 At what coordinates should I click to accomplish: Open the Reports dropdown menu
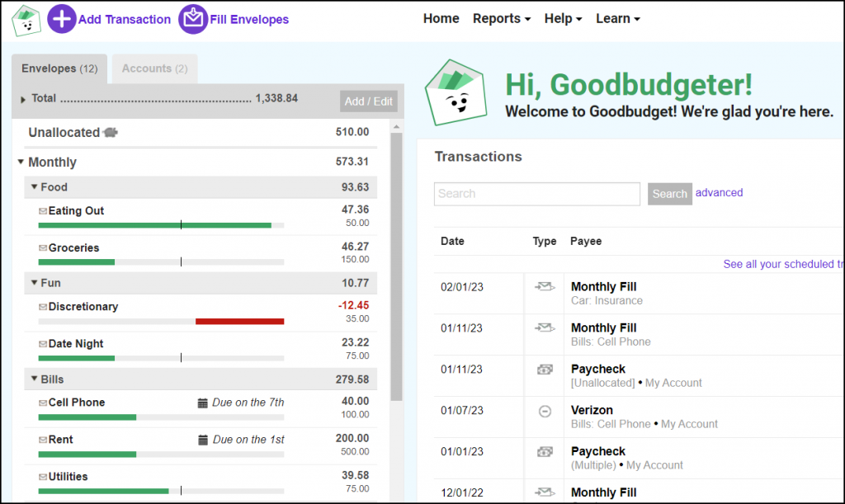[502, 19]
